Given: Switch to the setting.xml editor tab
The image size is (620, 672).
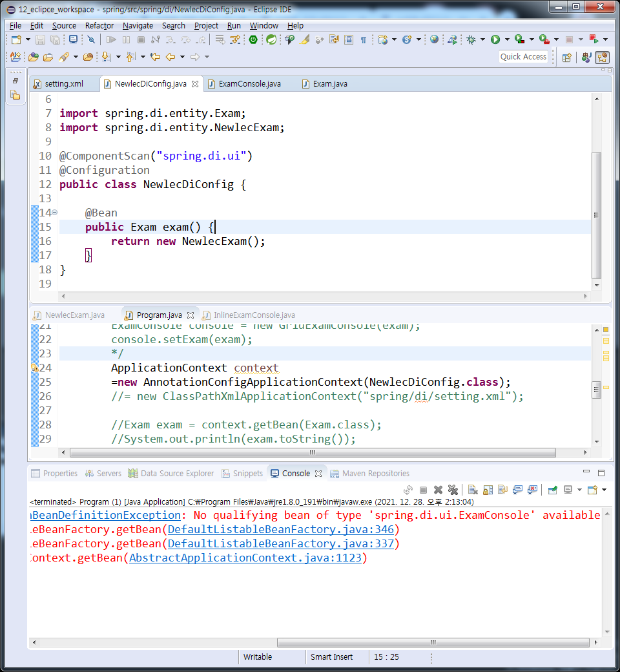Looking at the screenshot, I should pyautogui.click(x=63, y=84).
